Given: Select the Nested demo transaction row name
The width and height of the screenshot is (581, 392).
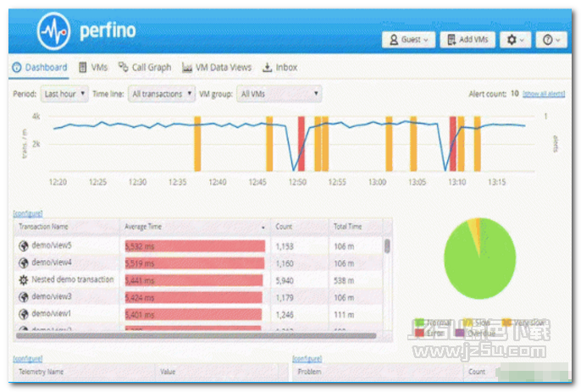Looking at the screenshot, I should pos(73,279).
